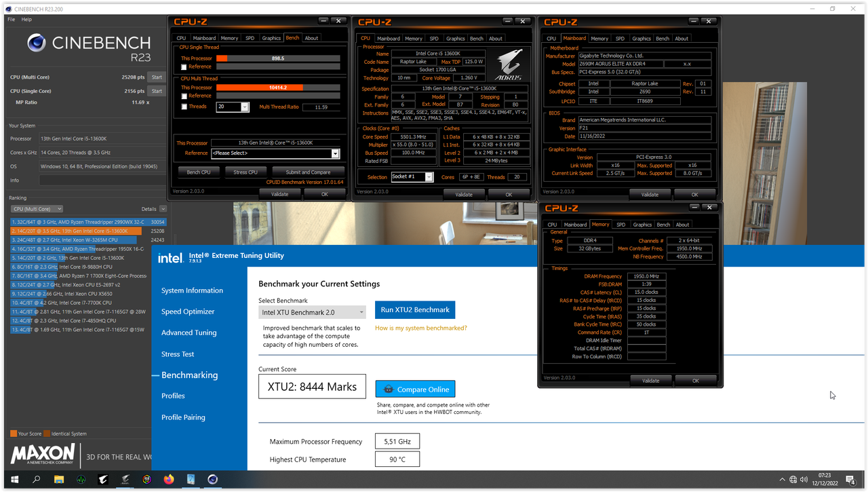868x492 pixels.
Task: Click Validate in CPU-Z Memory window
Action: click(x=650, y=381)
